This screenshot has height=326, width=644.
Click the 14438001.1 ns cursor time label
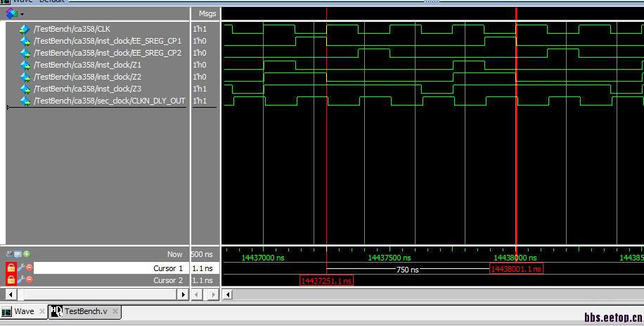pyautogui.click(x=516, y=269)
